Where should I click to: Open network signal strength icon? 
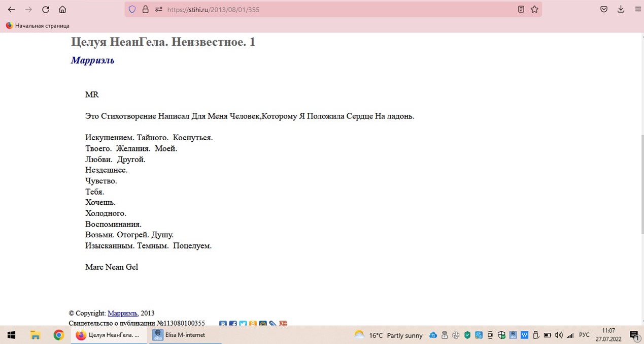(570, 335)
